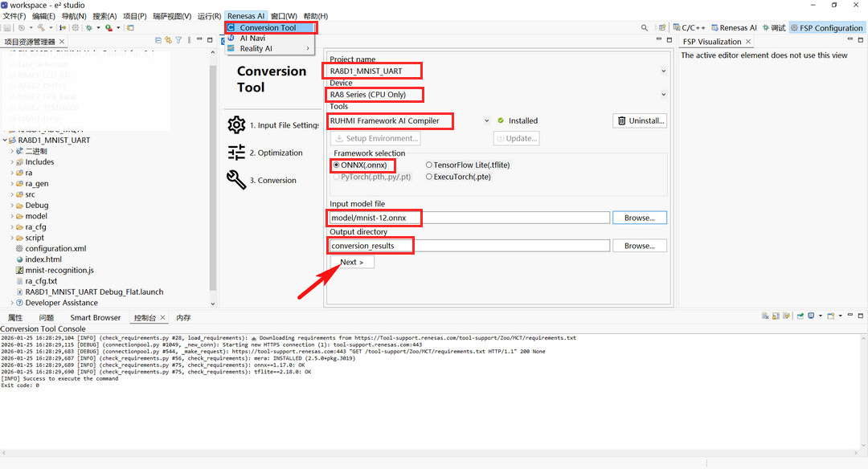Select Conversion Tool in the Renesas AI menu
Viewport: 868px width, 469px height.
point(270,27)
